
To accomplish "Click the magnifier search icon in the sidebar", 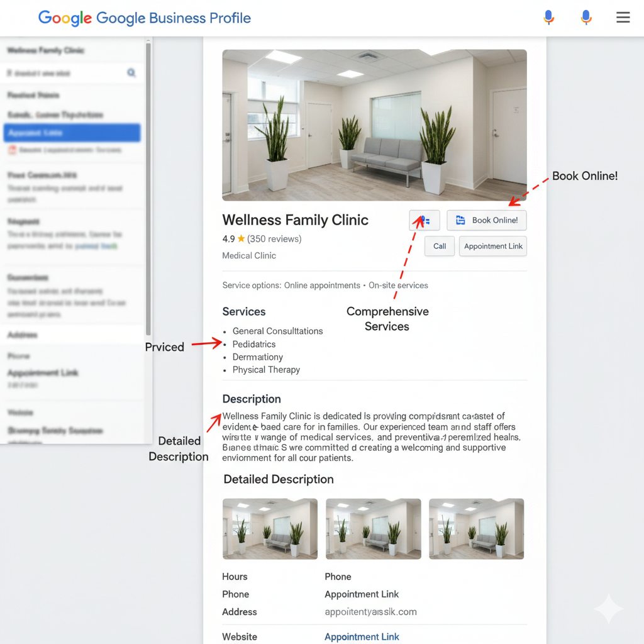I will tap(131, 73).
